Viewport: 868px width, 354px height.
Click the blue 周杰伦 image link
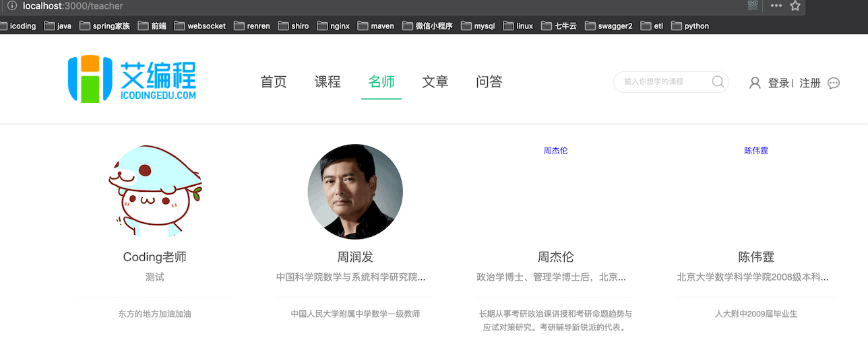pos(556,151)
